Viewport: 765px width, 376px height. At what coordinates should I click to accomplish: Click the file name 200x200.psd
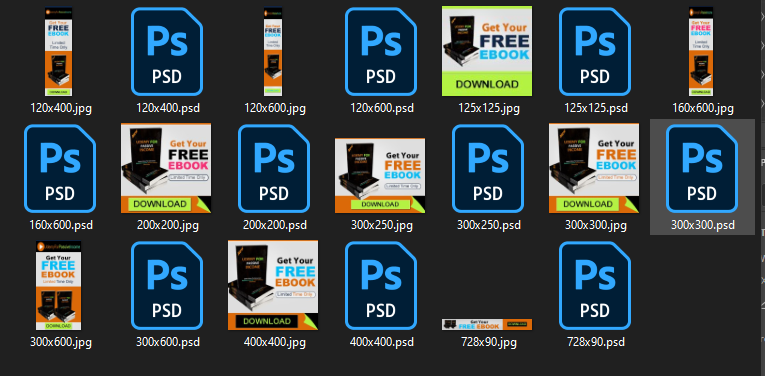[275, 225]
